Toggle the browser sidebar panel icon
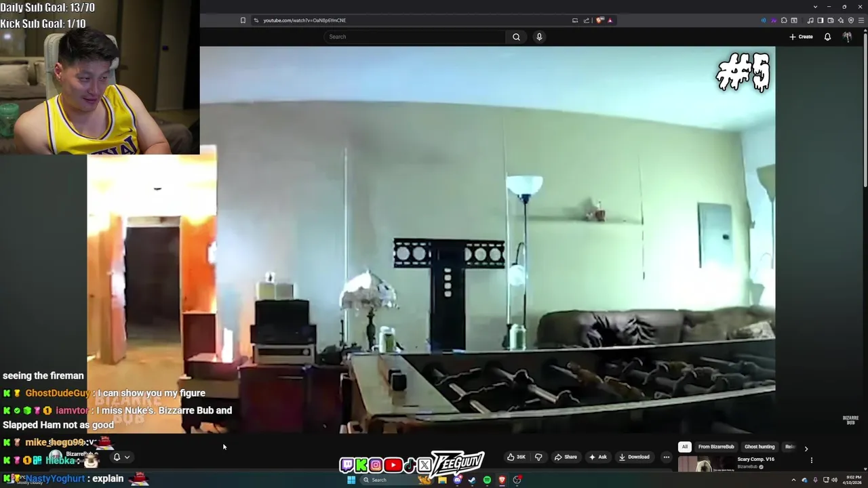The width and height of the screenshot is (868, 488). coord(821,20)
